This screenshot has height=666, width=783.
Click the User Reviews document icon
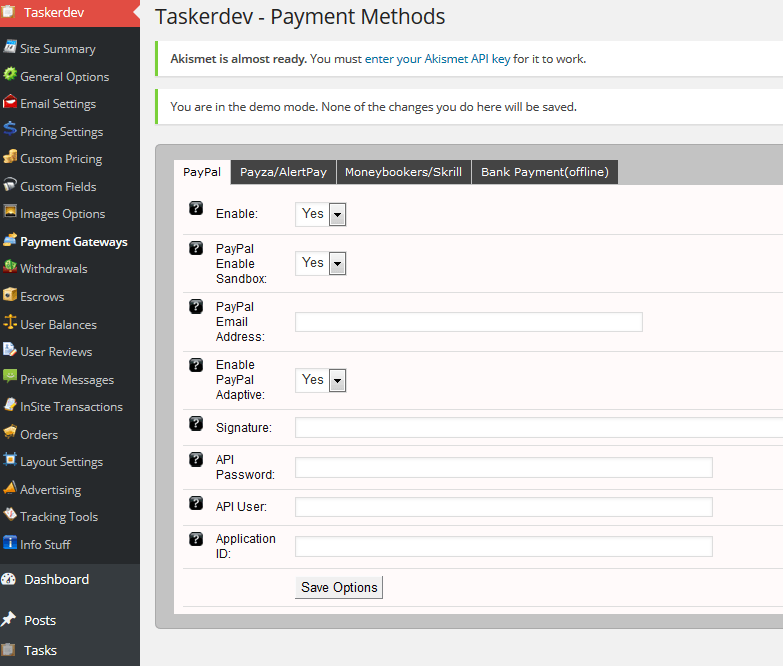point(10,349)
